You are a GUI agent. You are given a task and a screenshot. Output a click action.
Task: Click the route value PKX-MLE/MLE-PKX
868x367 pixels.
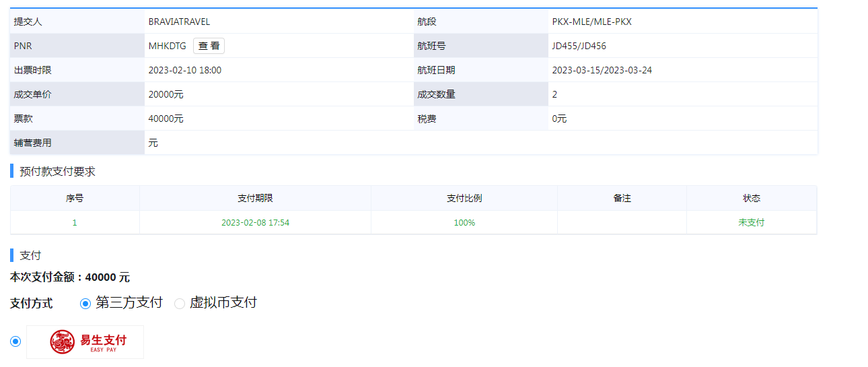591,22
